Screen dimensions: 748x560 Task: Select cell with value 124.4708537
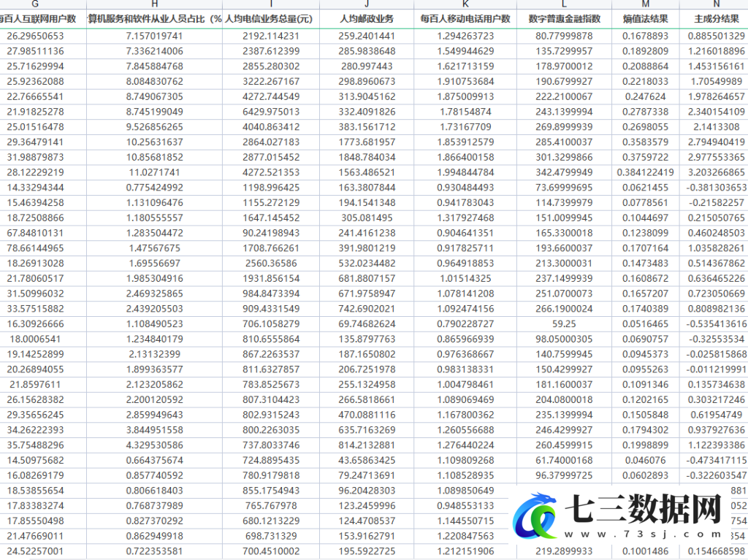click(367, 521)
